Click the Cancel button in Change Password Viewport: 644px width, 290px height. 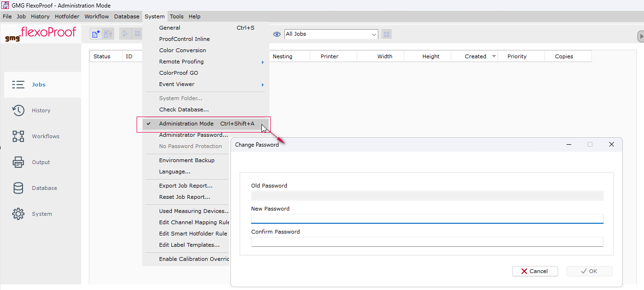(x=535, y=271)
